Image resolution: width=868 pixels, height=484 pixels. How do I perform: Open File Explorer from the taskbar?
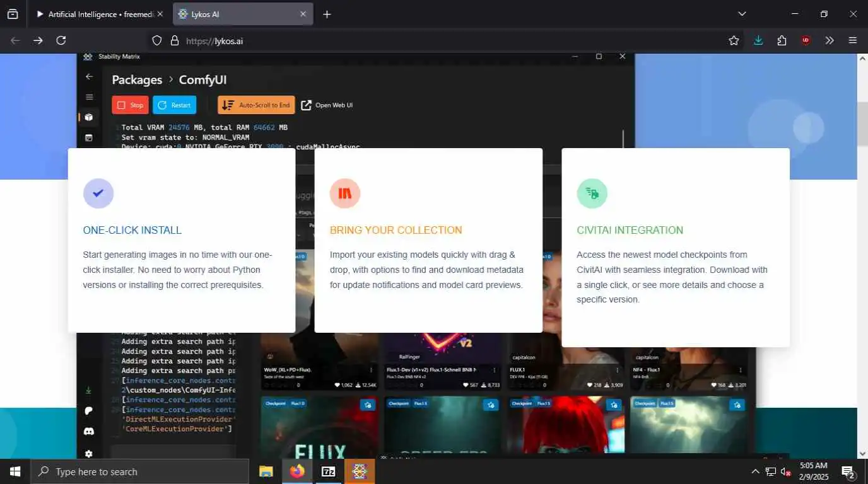(266, 471)
